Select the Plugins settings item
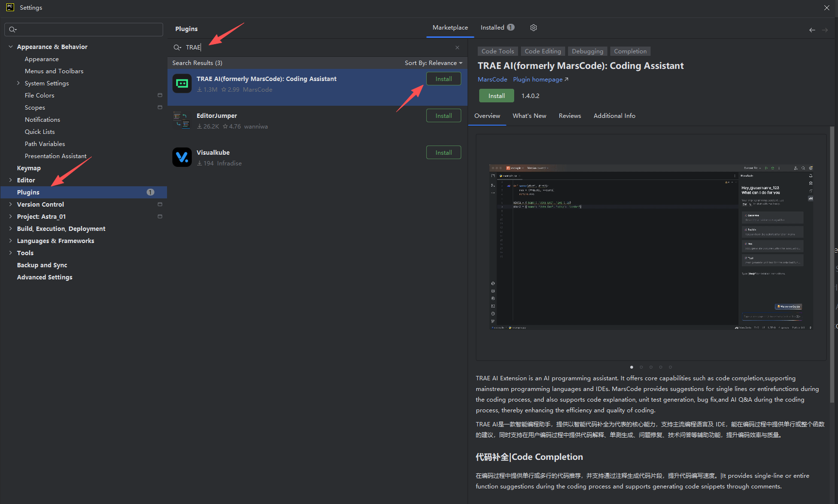 (x=84, y=192)
